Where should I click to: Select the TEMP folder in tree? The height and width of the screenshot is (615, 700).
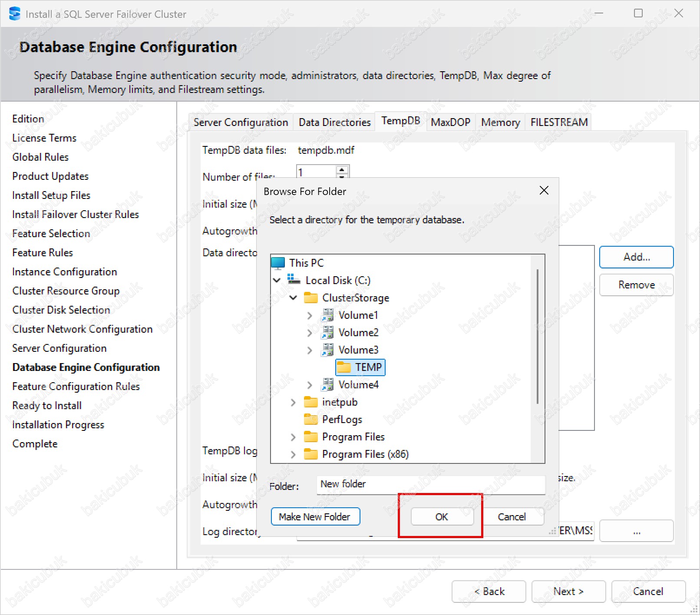pos(368,367)
